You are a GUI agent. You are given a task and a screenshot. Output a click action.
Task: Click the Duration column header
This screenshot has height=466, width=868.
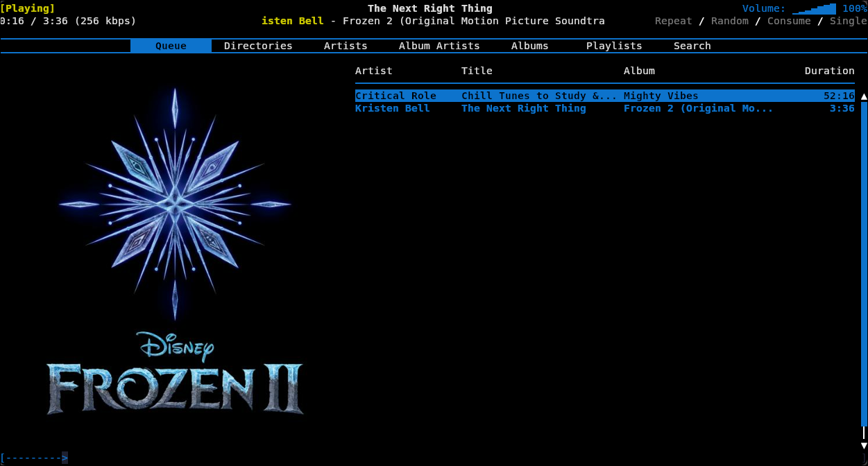click(x=830, y=71)
